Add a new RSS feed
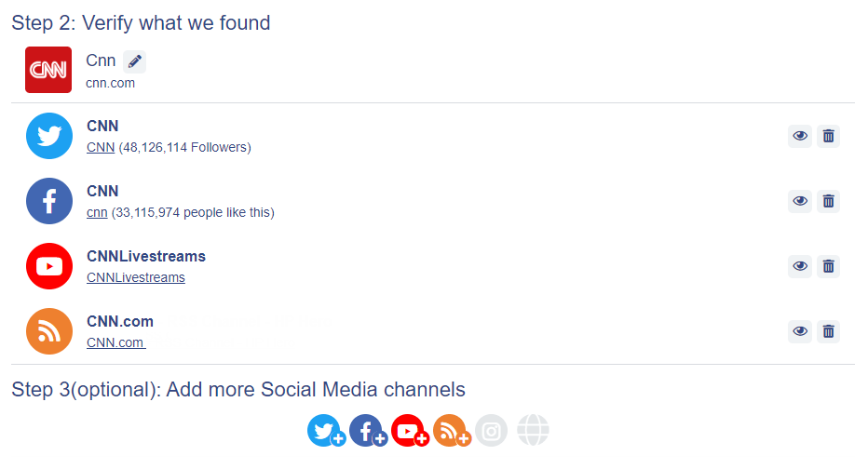The image size is (868, 469). (452, 430)
